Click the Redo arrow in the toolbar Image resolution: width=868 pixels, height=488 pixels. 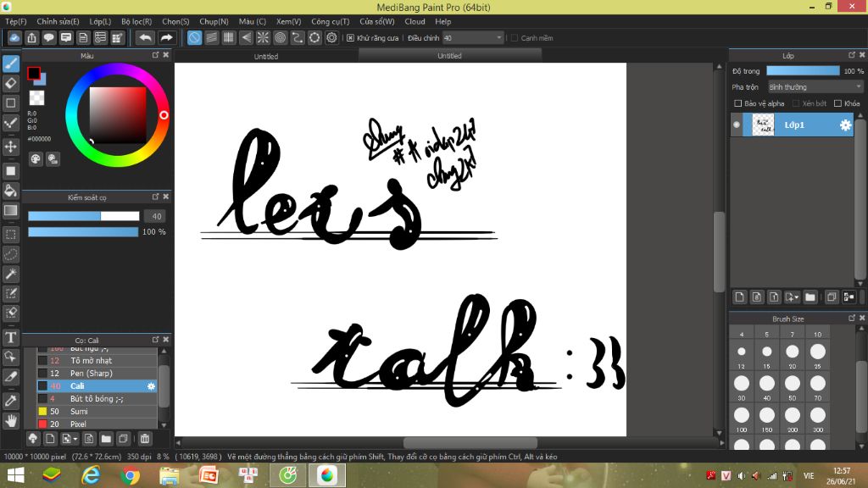pos(166,37)
